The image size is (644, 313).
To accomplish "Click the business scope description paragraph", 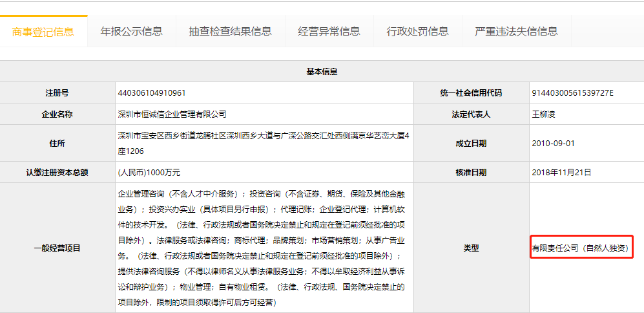I will 264,248.
